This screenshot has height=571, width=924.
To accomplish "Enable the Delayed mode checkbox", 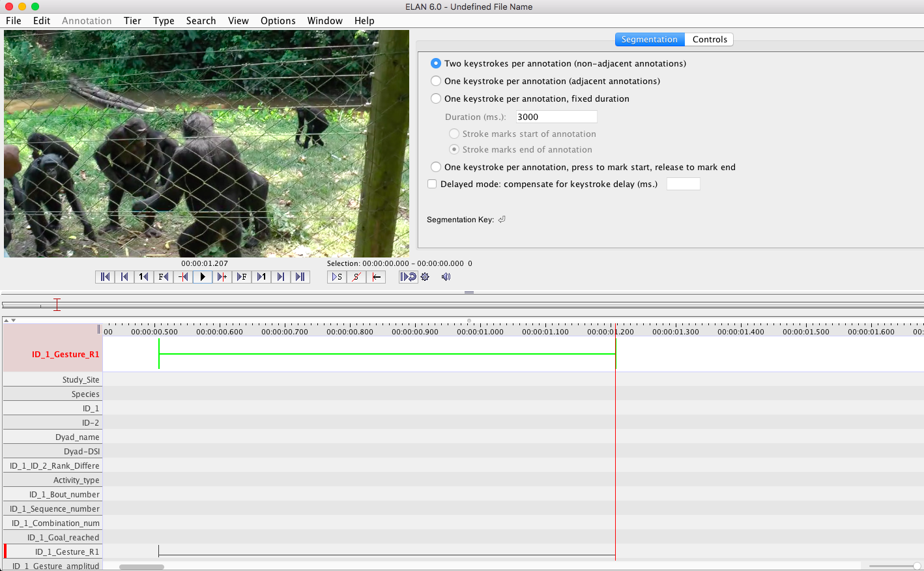I will pyautogui.click(x=432, y=184).
